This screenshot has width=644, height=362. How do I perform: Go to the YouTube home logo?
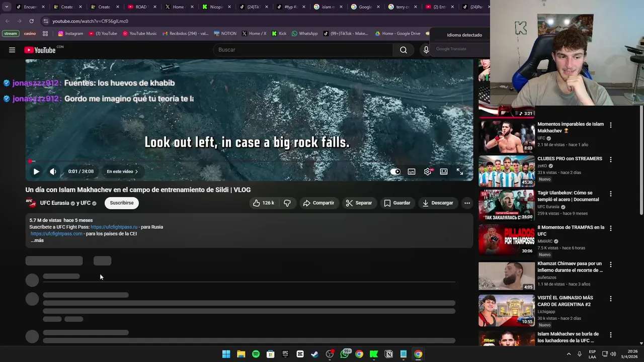[x=40, y=50]
